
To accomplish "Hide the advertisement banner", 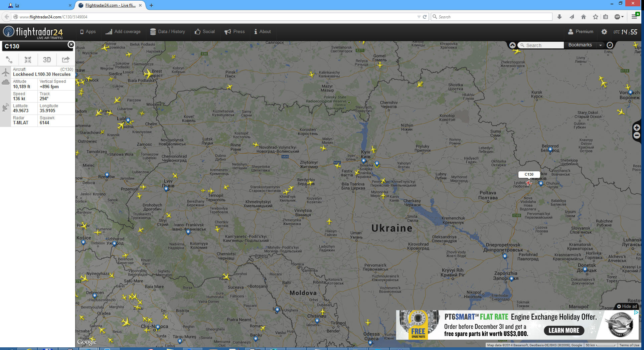I will (627, 306).
